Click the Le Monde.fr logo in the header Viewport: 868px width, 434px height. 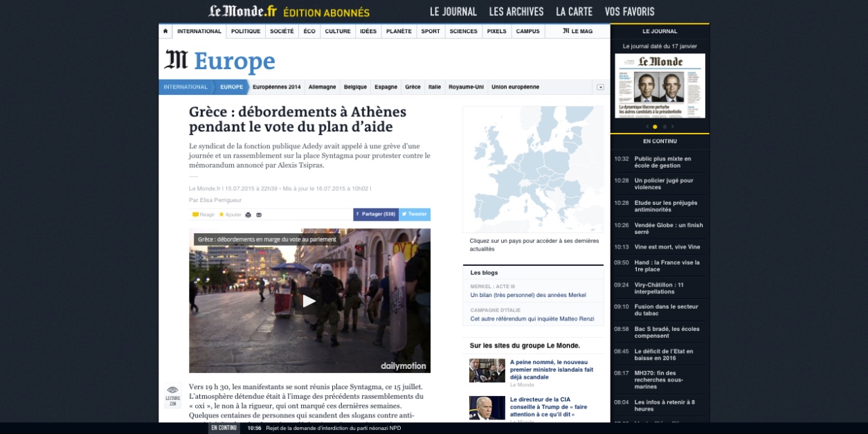tap(243, 12)
